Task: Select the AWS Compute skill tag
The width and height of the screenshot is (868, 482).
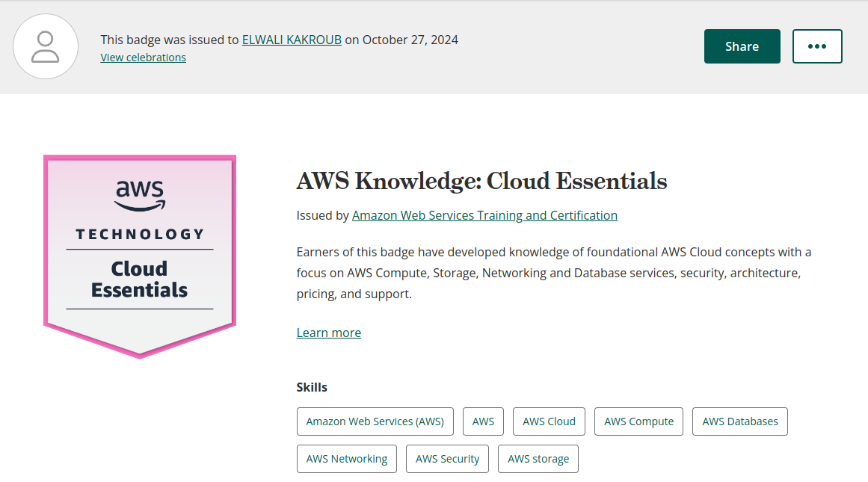Action: coord(638,421)
